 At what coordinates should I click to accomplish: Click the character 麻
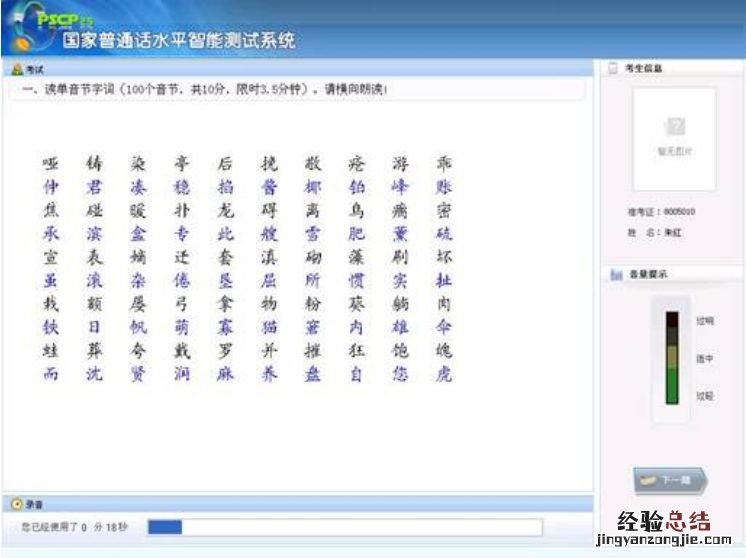coord(225,373)
